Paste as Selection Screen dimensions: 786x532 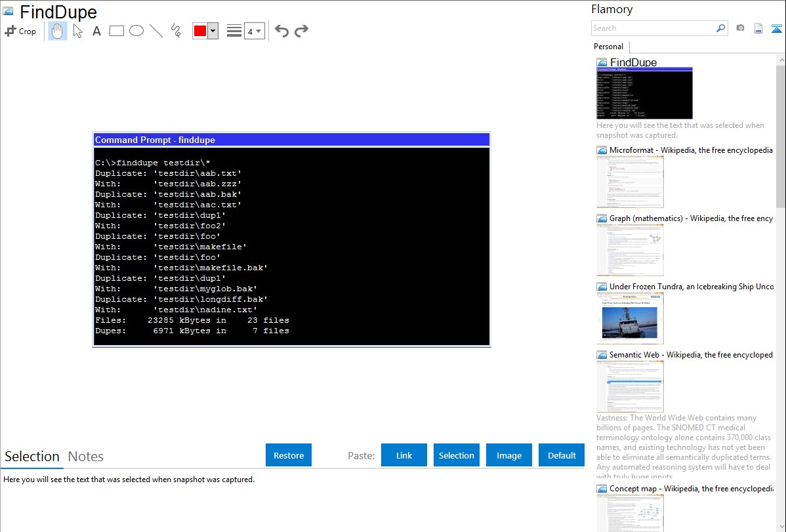[456, 455]
